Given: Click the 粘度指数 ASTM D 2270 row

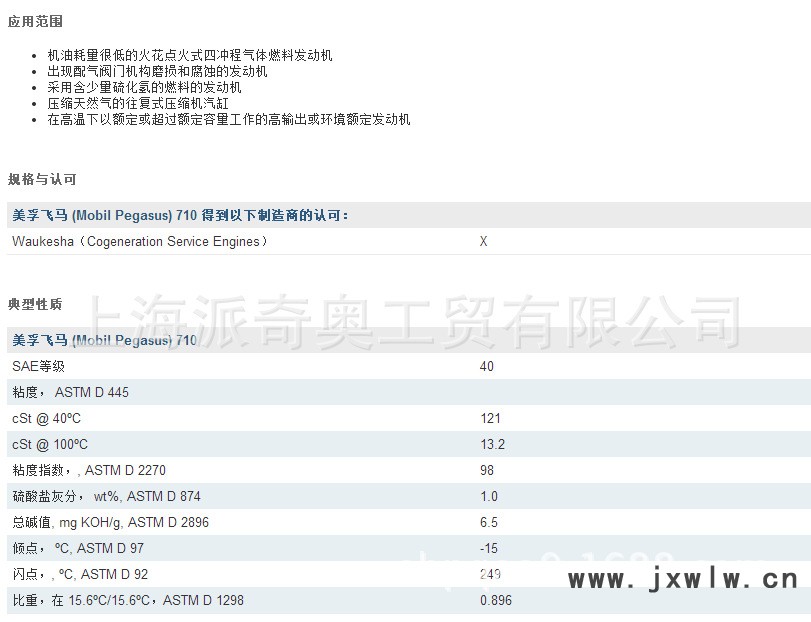Looking at the screenshot, I should point(87,471).
